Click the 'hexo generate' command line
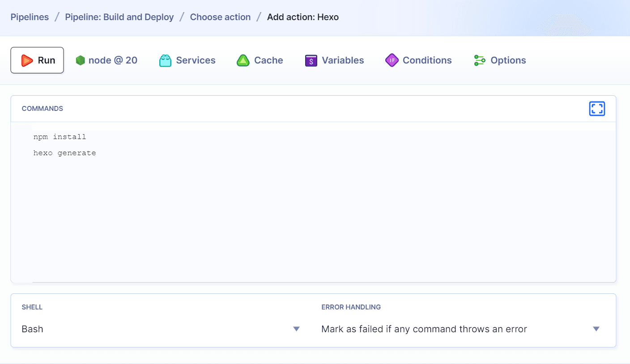Screen dimensions: 630x364 (65, 153)
